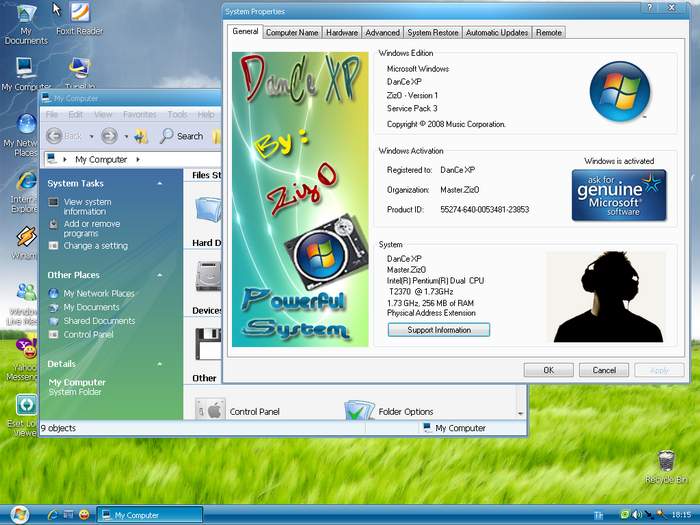Click OK in System Properties

(x=548, y=370)
